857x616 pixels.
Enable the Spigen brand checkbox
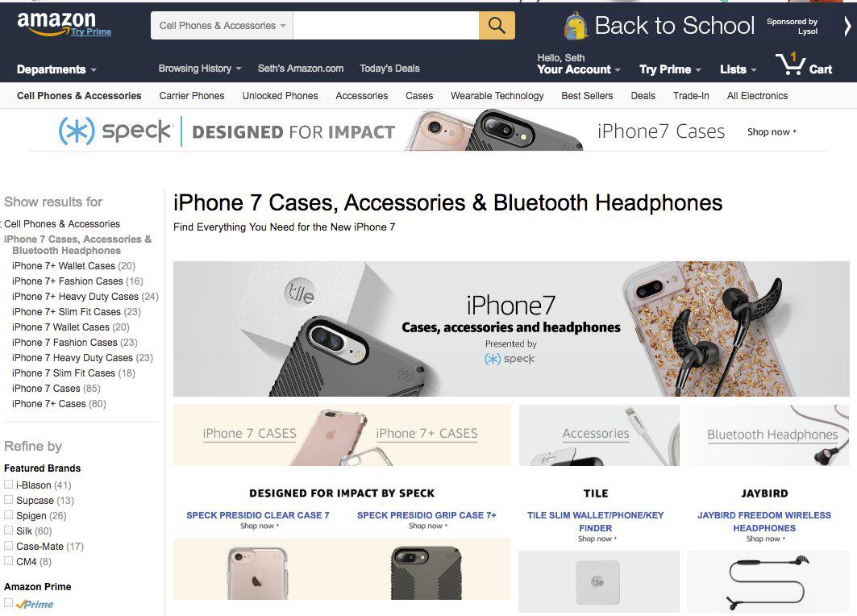point(8,515)
